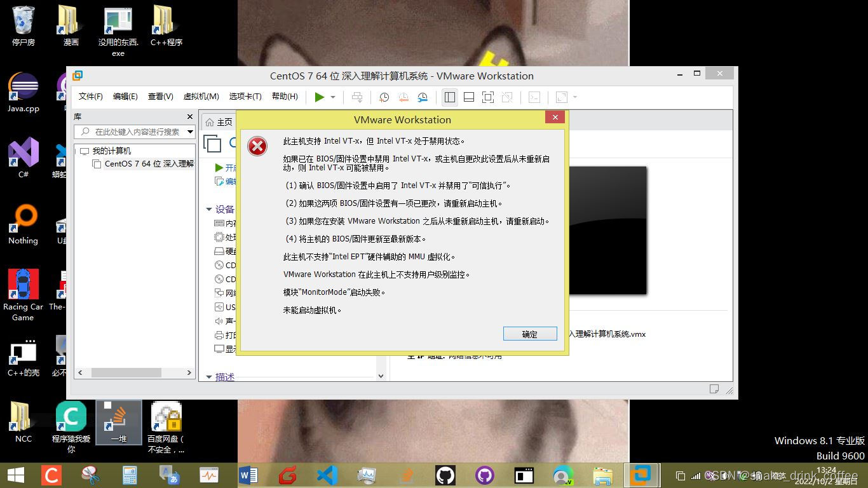Close the 库 library panel
Image resolution: width=868 pixels, height=488 pixels.
pyautogui.click(x=189, y=117)
